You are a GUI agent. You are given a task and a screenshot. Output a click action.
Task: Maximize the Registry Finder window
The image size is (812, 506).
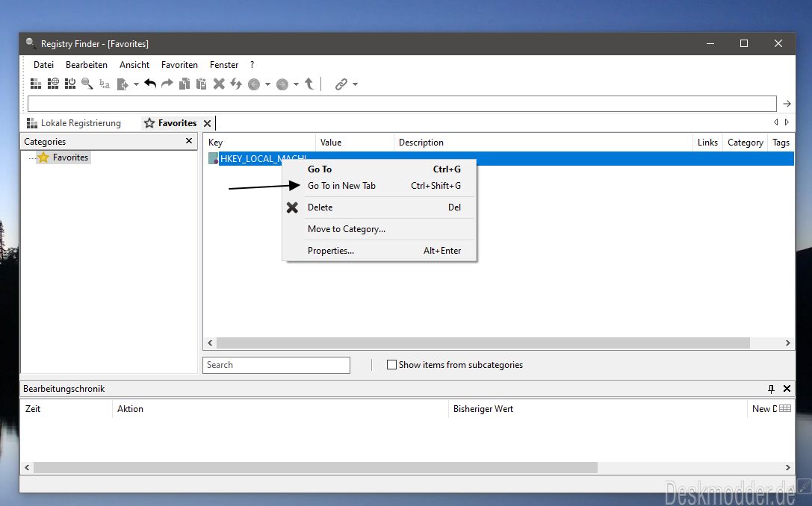pyautogui.click(x=744, y=43)
